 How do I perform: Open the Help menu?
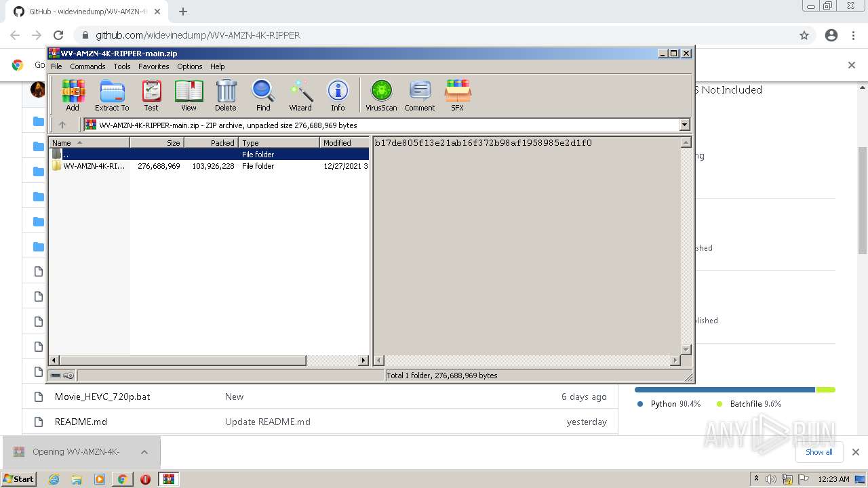click(217, 66)
